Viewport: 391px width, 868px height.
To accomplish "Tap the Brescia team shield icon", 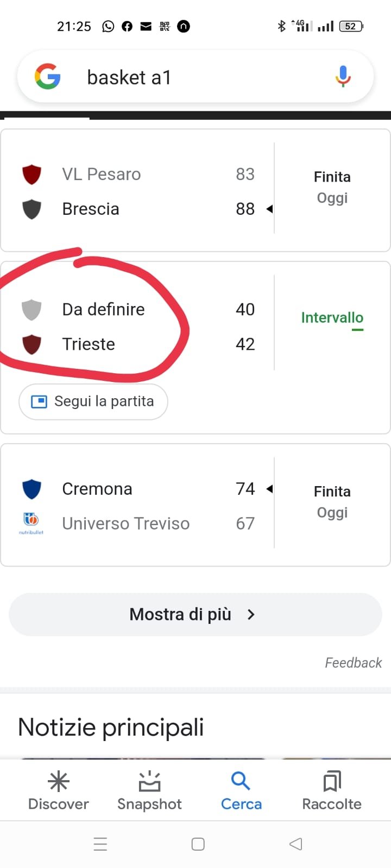I will pyautogui.click(x=31, y=209).
